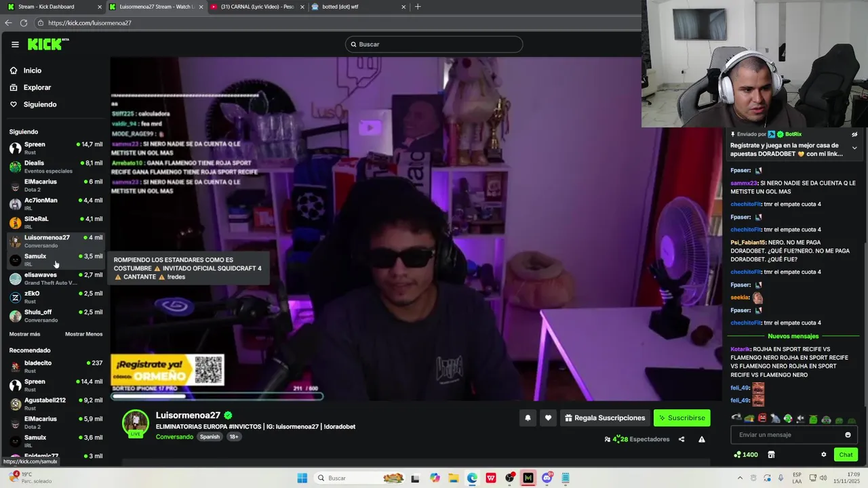This screenshot has width=868, height=488.
Task: Click the Spanish language tag
Action: (x=210, y=437)
